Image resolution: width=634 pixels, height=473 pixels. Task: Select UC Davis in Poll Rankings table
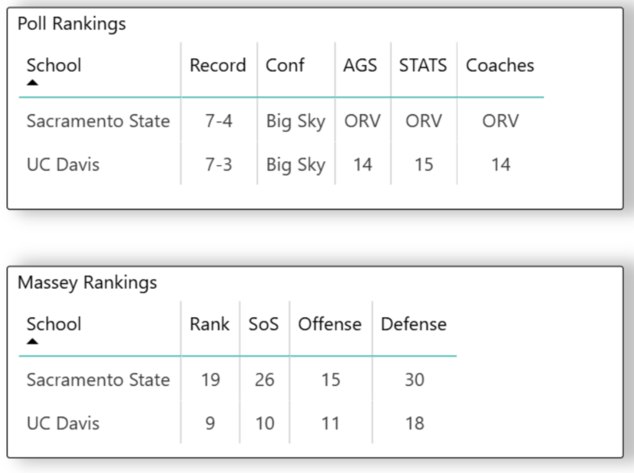[x=63, y=165]
